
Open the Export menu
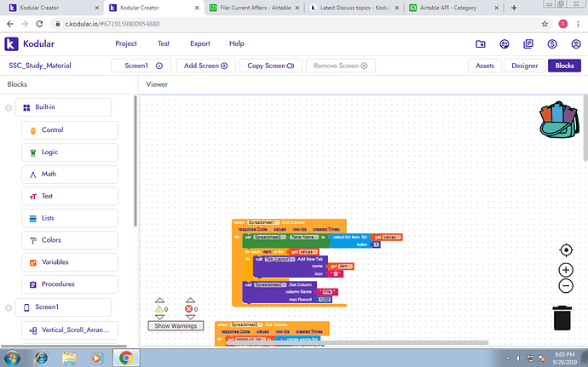pos(200,43)
